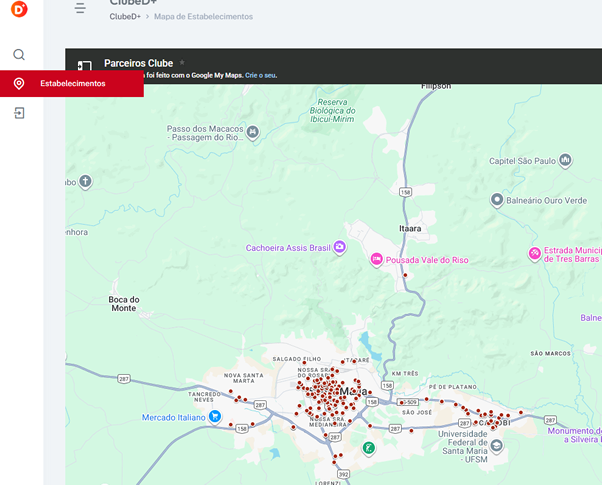Screen dimensions: 602x500
Task: Star the Parceiros Clube map
Action: tap(182, 62)
